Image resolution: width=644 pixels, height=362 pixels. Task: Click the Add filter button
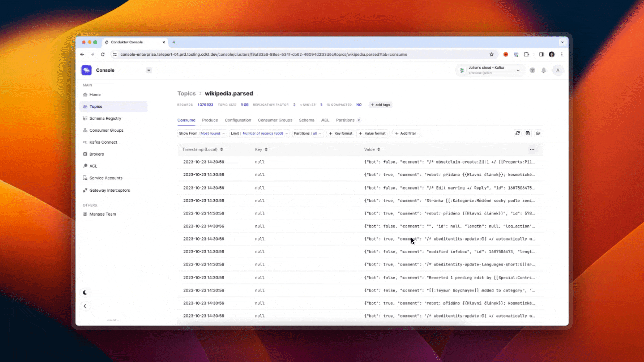point(405,133)
